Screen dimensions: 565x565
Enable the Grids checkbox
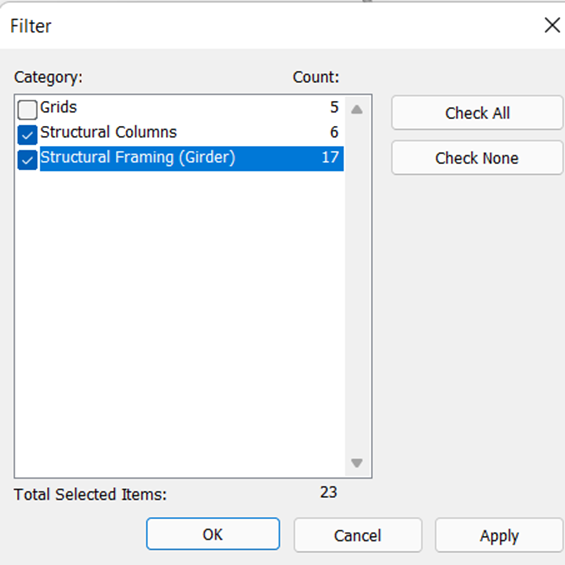pos(27,110)
